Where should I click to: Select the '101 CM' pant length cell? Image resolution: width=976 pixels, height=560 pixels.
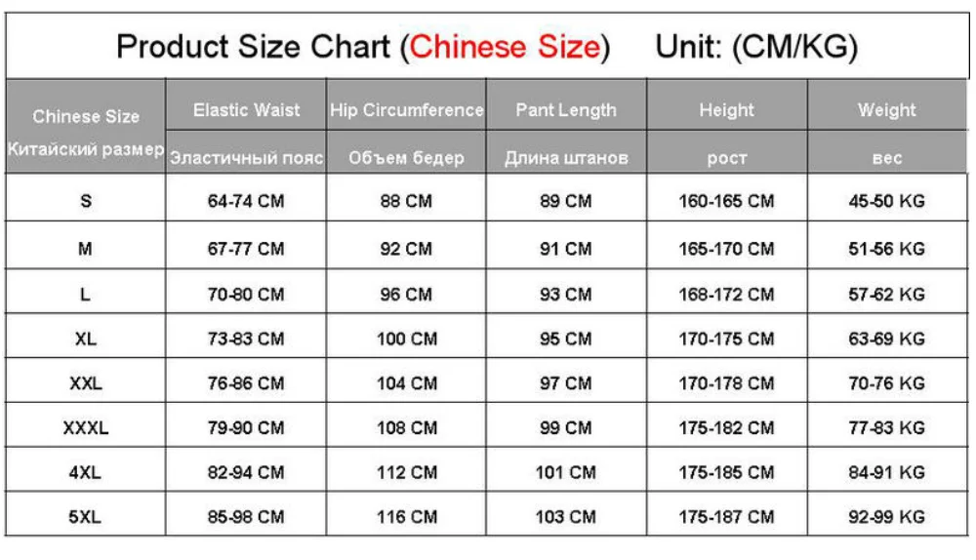(566, 472)
